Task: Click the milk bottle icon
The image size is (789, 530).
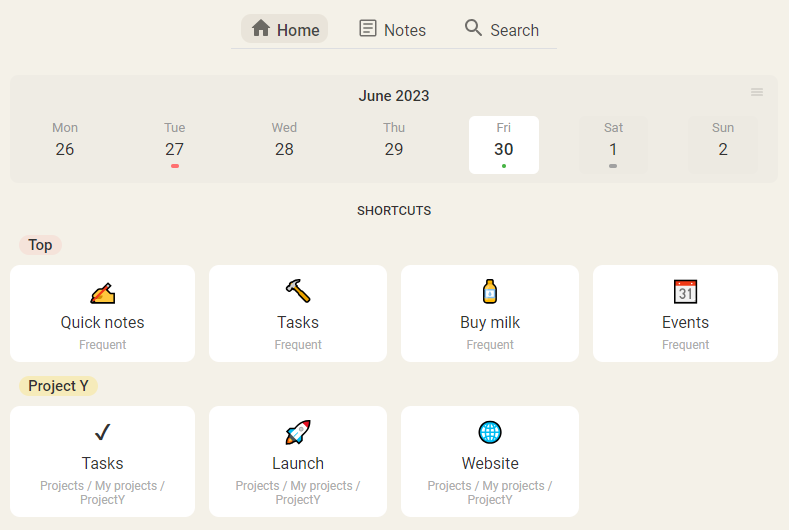Action: [490, 292]
